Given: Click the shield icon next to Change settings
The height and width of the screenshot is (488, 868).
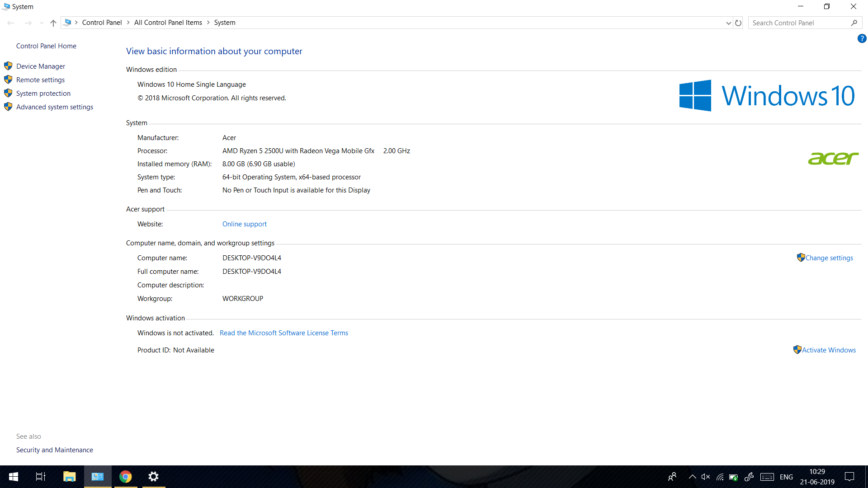Looking at the screenshot, I should pos(801,258).
